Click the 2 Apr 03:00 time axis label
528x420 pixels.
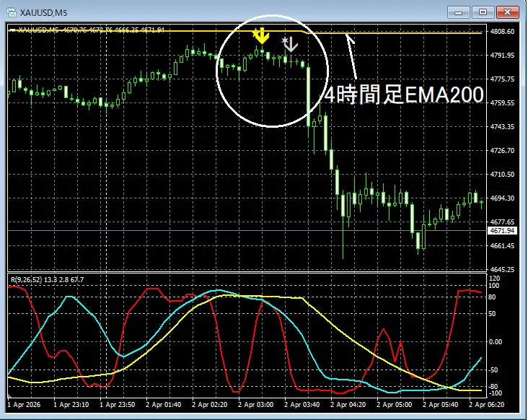coord(255,405)
